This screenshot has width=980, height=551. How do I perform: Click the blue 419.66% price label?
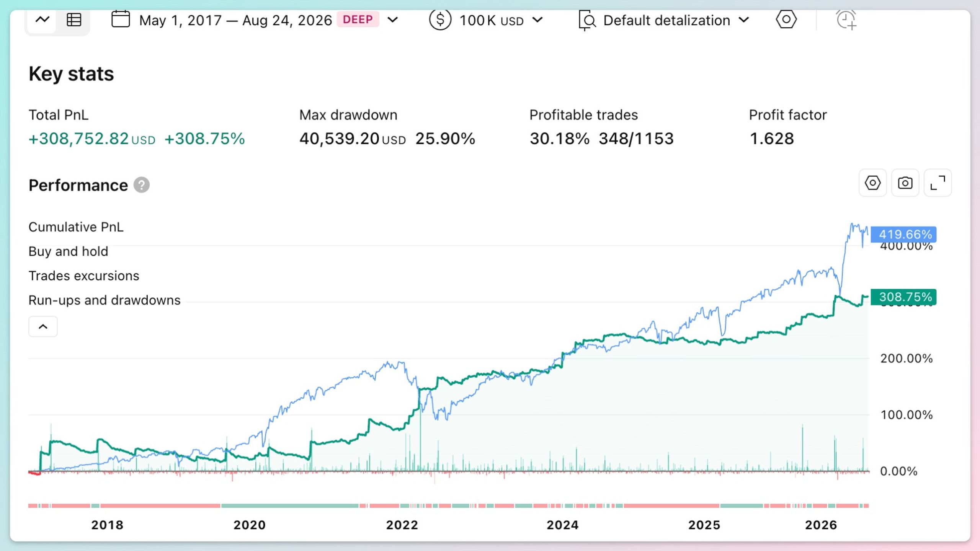[x=903, y=234]
